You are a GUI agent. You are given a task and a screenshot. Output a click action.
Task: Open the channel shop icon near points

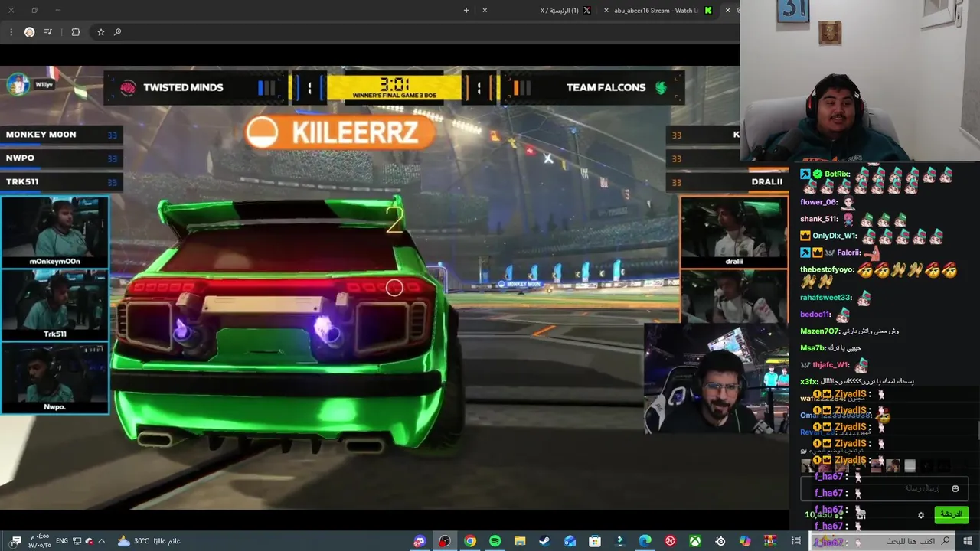(x=861, y=515)
